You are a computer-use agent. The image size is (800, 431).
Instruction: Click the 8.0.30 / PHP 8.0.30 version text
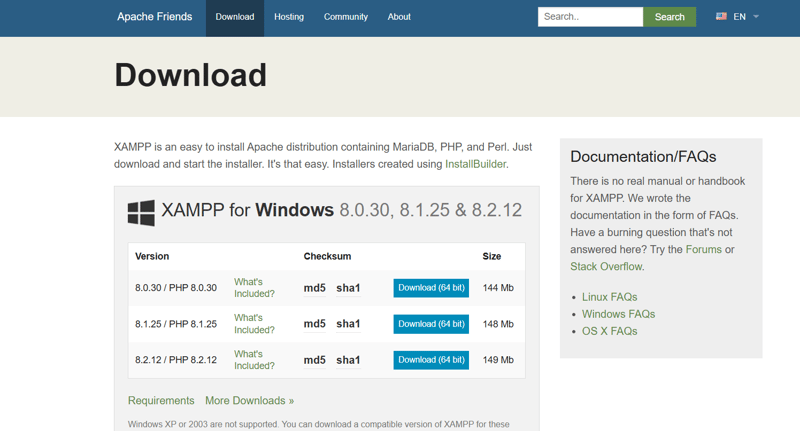pyautogui.click(x=176, y=288)
